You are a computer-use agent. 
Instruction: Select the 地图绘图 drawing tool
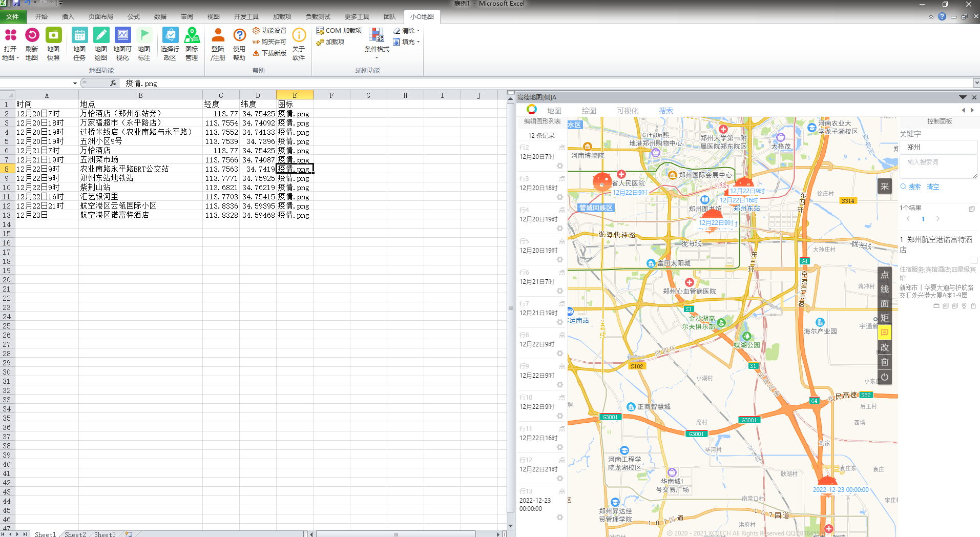(101, 36)
